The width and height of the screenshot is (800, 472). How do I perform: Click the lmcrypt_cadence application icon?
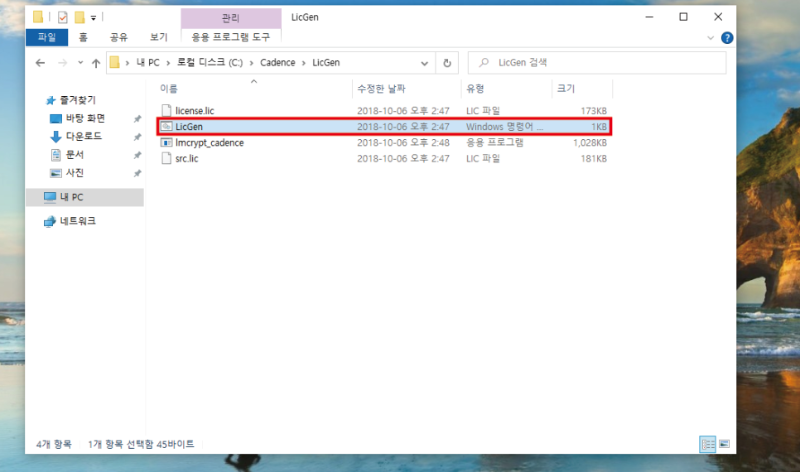click(166, 142)
